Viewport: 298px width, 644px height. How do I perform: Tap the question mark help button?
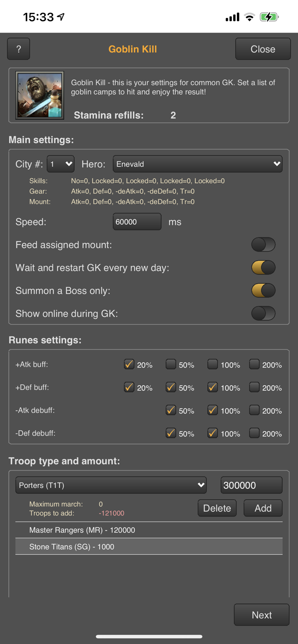pos(18,49)
